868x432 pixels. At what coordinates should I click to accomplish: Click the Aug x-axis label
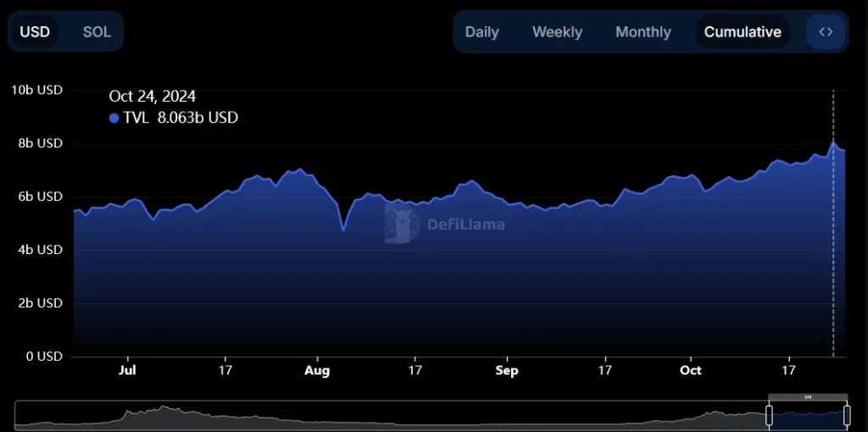[317, 370]
